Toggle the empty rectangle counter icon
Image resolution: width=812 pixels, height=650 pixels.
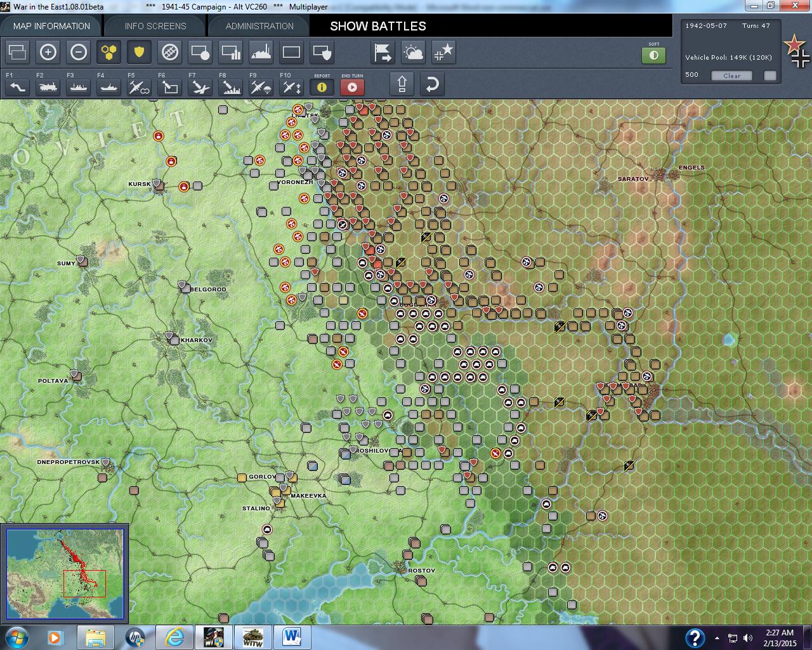[x=292, y=52]
